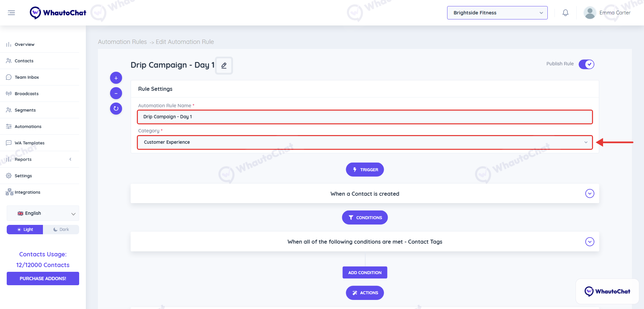
Task: Click the WhautoChat logo in header
Action: tap(58, 13)
